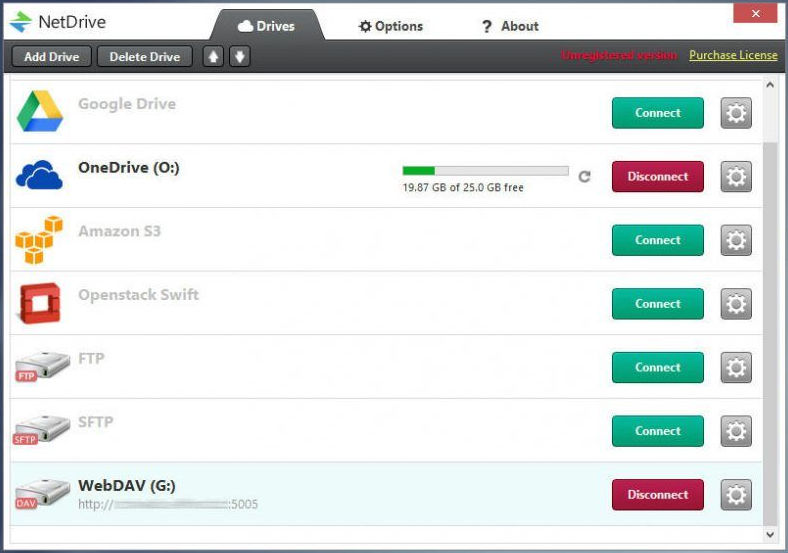Open settings gear for Google Drive
788x553 pixels.
point(736,113)
